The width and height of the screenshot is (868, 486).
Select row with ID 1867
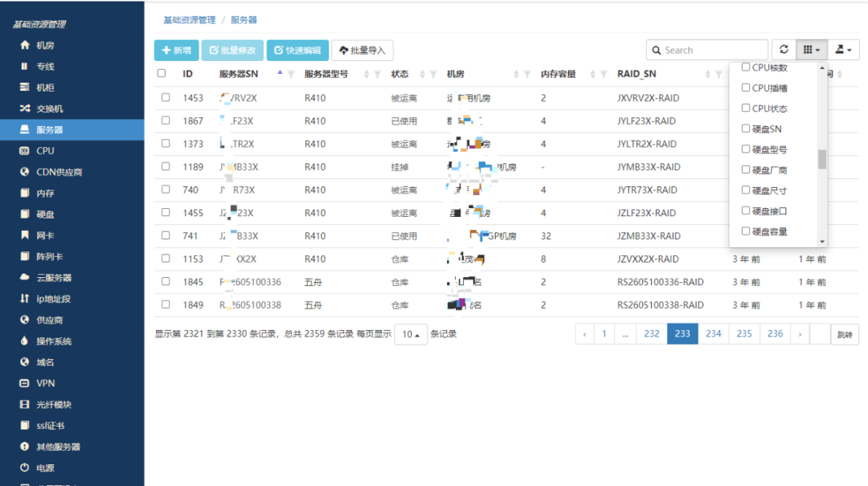click(x=166, y=120)
